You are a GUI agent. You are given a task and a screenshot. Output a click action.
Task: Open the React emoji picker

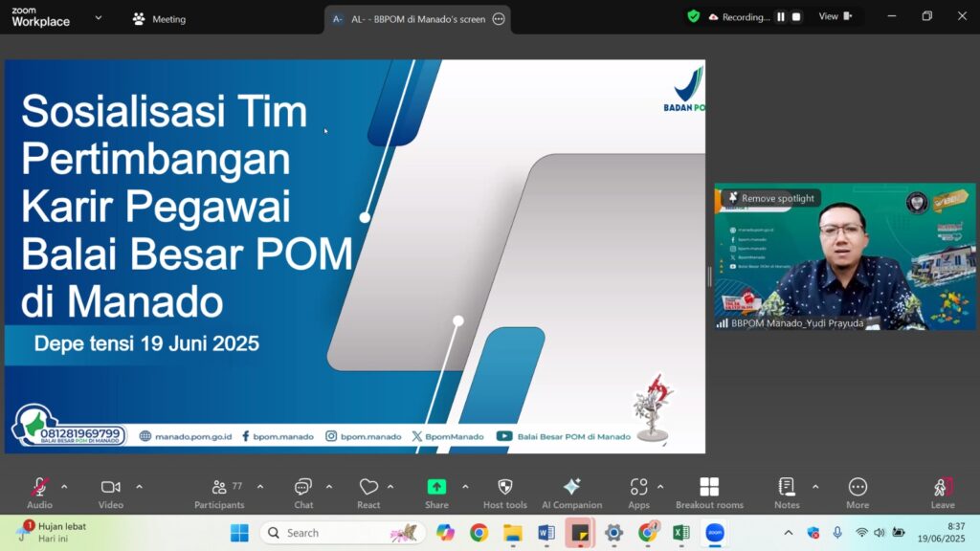pyautogui.click(x=368, y=493)
